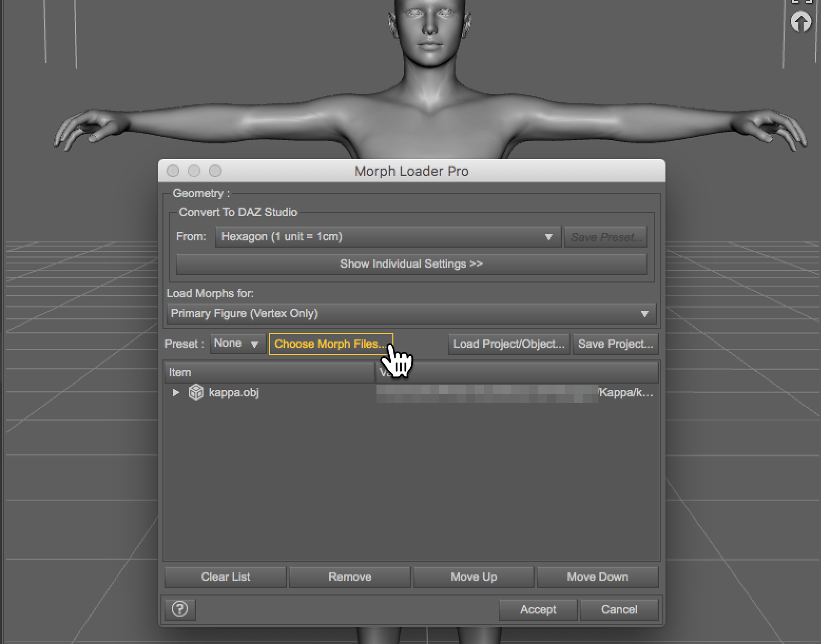821x644 pixels.
Task: Click the Item column header
Action: tap(269, 373)
